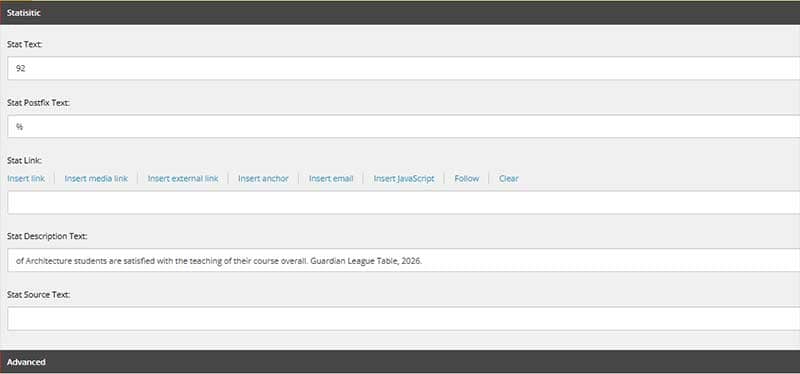Select the Stat Postfix Text label
Image resolution: width=800 pixels, height=374 pixels.
(38, 103)
